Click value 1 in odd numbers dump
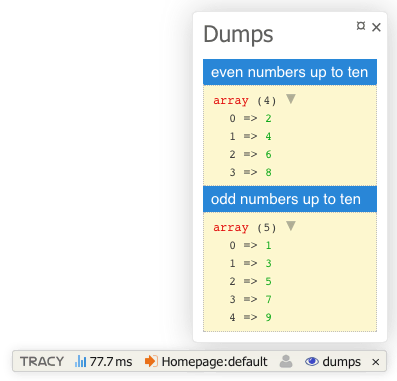Viewport: 397px width, 381px height. pyautogui.click(x=268, y=245)
